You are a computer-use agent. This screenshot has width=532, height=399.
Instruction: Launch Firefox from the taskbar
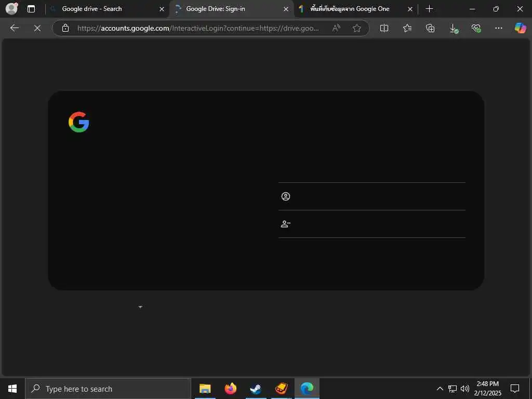coord(230,389)
